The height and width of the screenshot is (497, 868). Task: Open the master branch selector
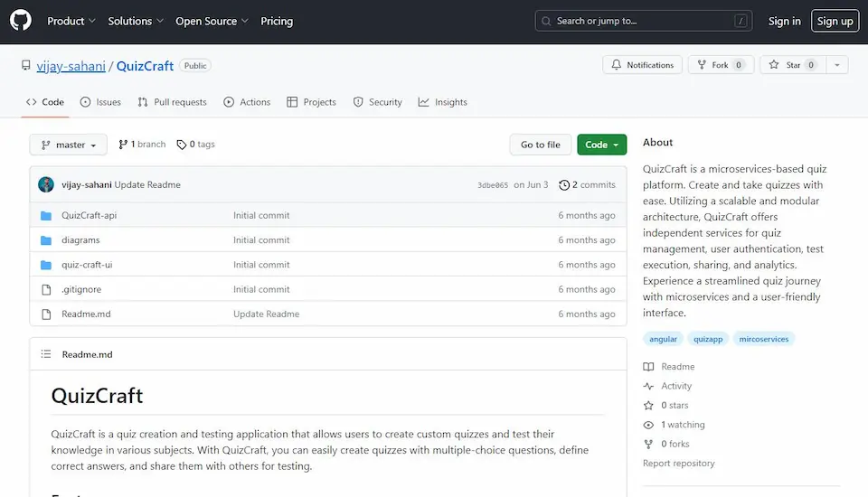point(68,145)
